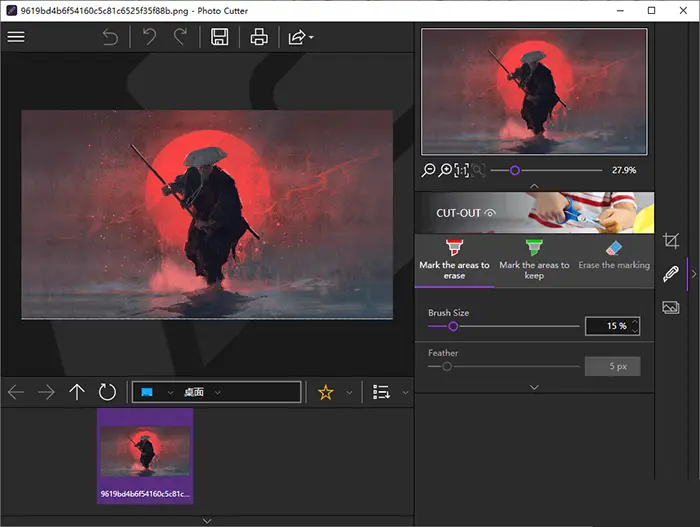
Task: Open the 桌面 path dropdown arrow
Action: [x=217, y=393]
